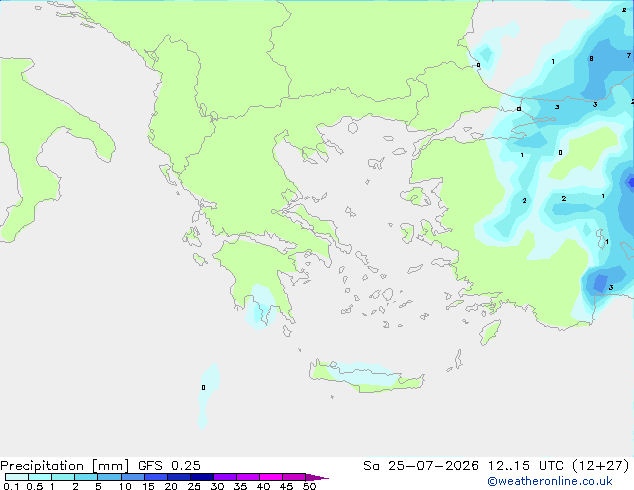Click the 15–20 mm legend swatch
The height and width of the screenshot is (490, 634).
(x=155, y=477)
